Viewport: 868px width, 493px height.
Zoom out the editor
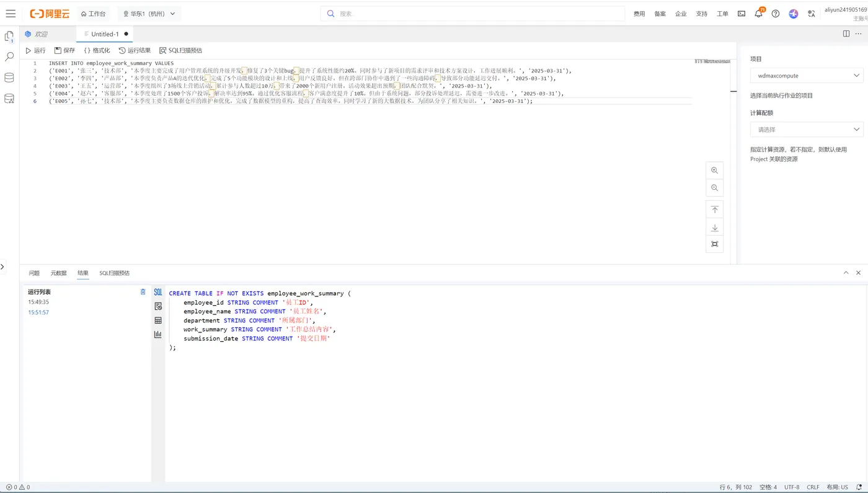pos(714,188)
